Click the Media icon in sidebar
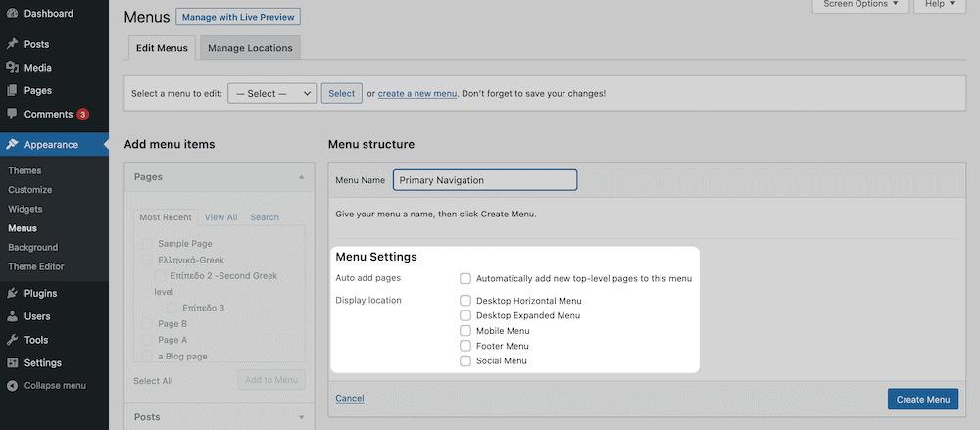The height and width of the screenshot is (430, 980). [12, 68]
